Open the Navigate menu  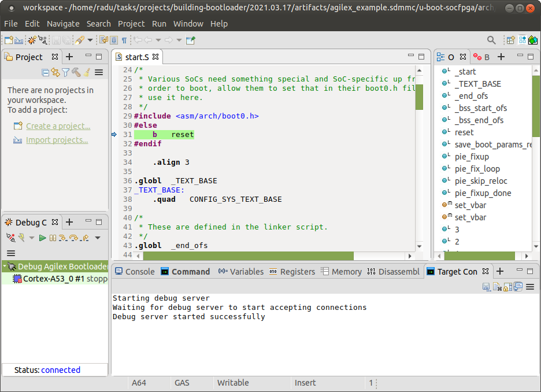click(x=63, y=24)
